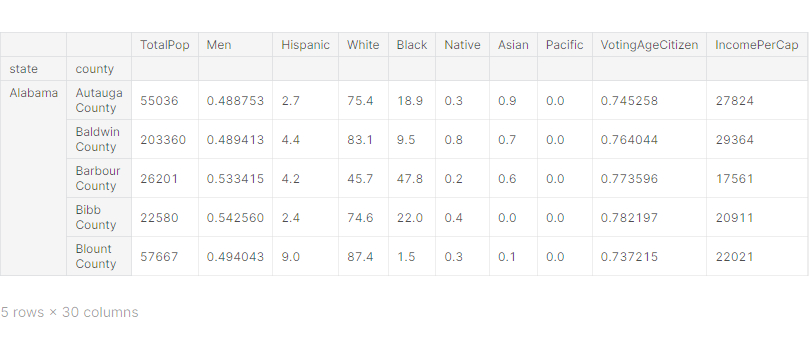Select the White column header

click(363, 45)
